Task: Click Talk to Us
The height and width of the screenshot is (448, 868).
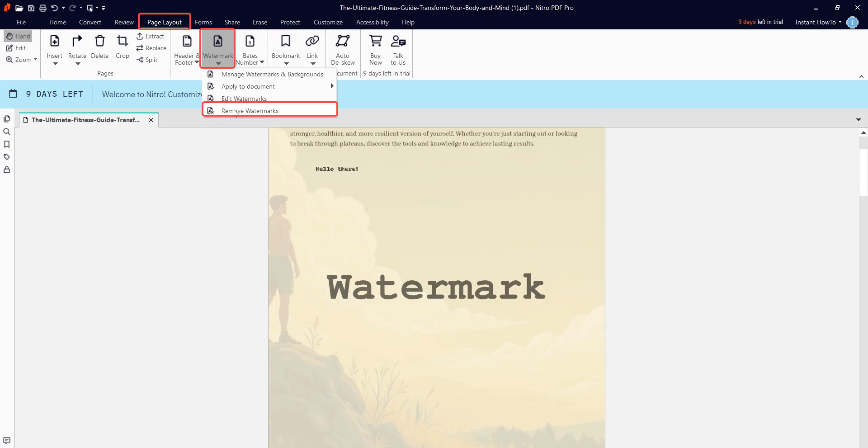Action: [398, 50]
